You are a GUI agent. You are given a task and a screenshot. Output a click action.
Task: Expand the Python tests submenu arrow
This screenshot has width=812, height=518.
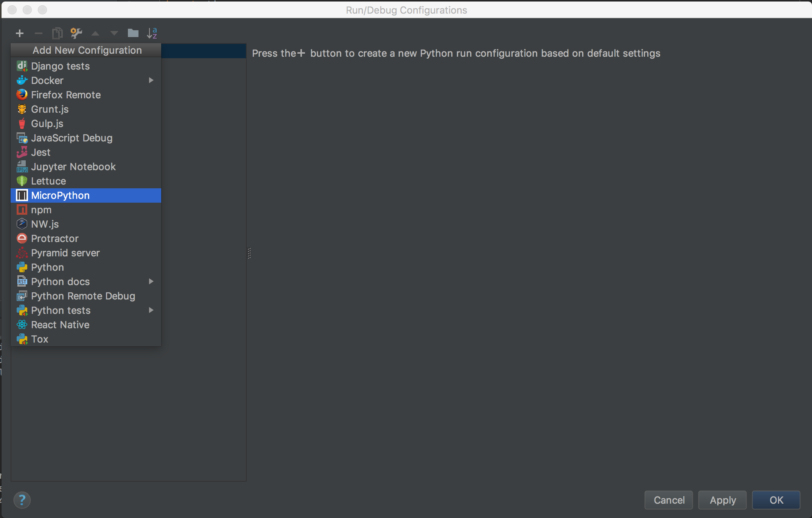point(151,310)
